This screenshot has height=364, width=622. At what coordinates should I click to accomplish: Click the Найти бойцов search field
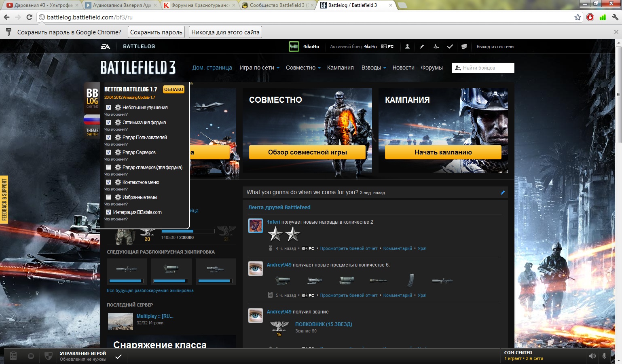pyautogui.click(x=483, y=68)
